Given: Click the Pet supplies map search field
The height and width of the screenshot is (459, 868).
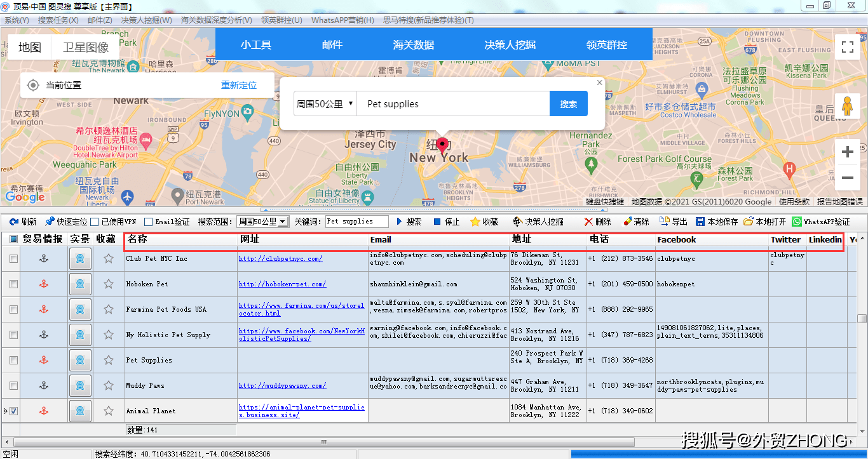Looking at the screenshot, I should point(453,103).
